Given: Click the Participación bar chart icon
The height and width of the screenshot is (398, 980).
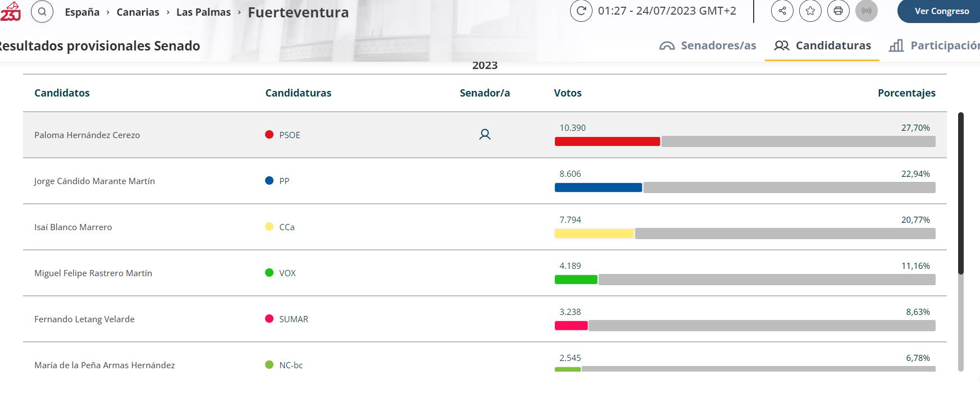Looking at the screenshot, I should (896, 45).
